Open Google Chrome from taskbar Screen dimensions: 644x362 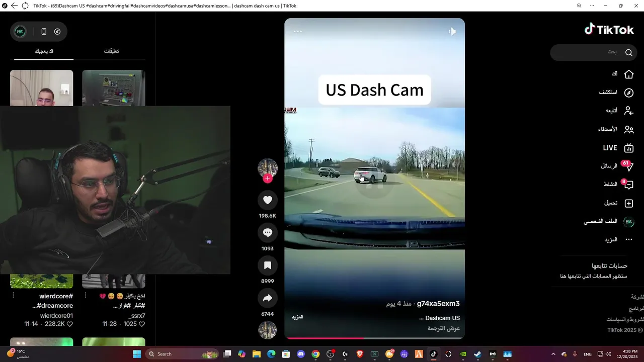point(315,354)
